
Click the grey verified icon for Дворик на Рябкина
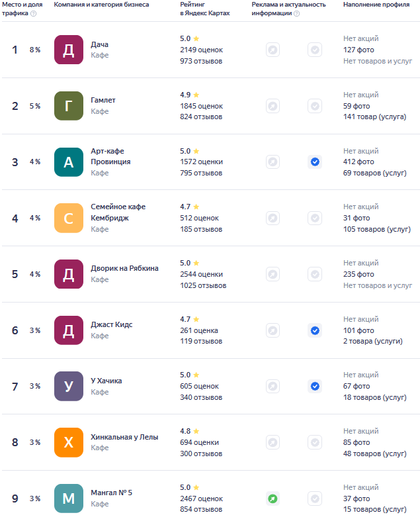[x=315, y=274]
